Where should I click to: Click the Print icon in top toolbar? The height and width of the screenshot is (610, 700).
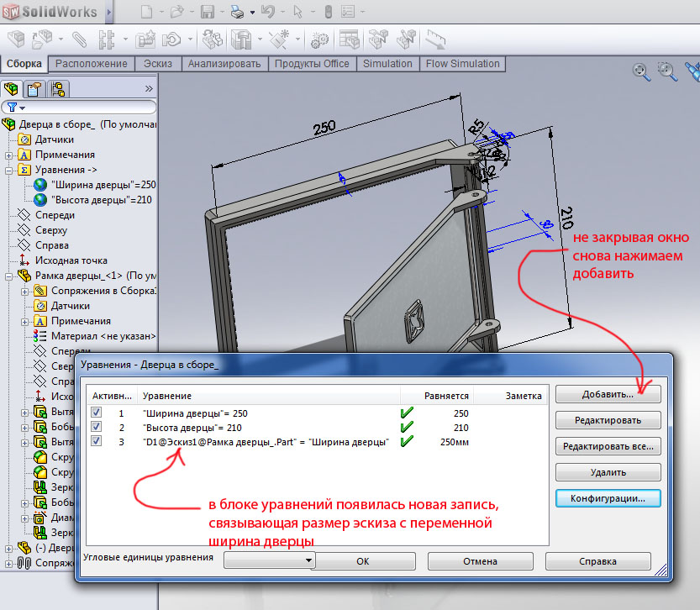coord(238,12)
